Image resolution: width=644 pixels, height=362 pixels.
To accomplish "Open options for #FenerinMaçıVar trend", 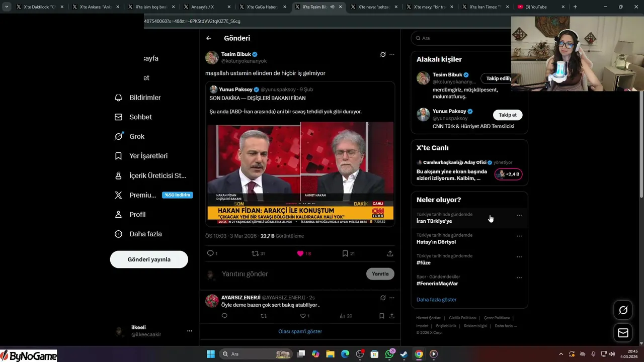I will [519, 278].
